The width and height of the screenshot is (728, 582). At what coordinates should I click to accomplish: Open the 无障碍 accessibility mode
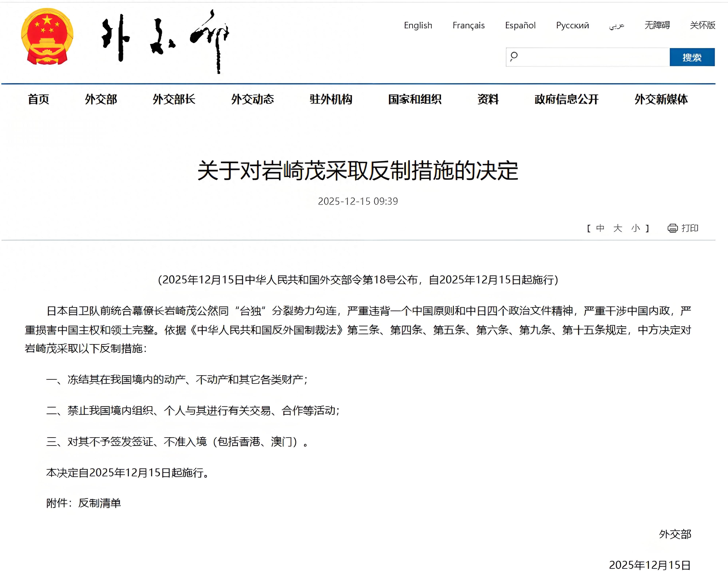pos(657,25)
